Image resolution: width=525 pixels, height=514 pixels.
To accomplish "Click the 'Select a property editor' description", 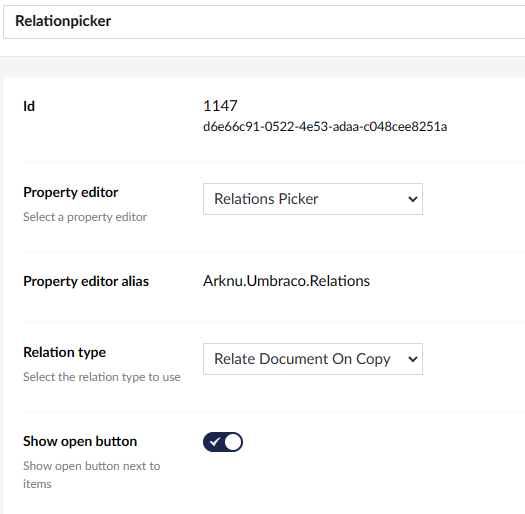I will tap(85, 217).
